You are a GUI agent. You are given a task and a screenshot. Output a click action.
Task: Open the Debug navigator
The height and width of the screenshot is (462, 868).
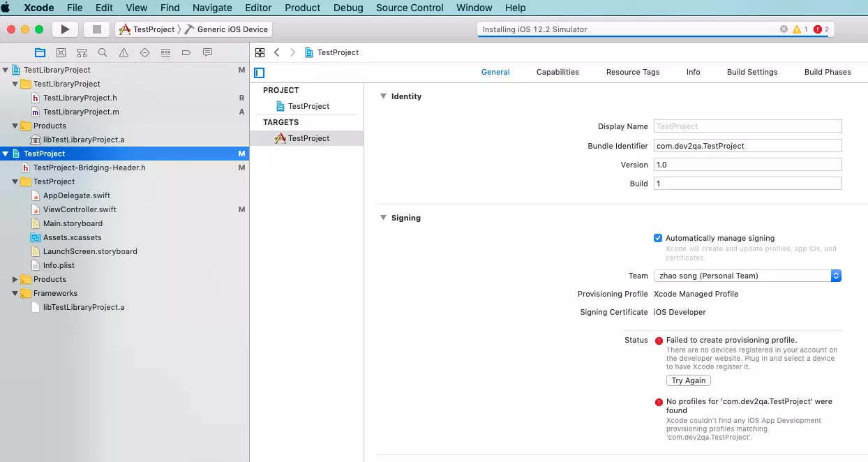point(165,52)
